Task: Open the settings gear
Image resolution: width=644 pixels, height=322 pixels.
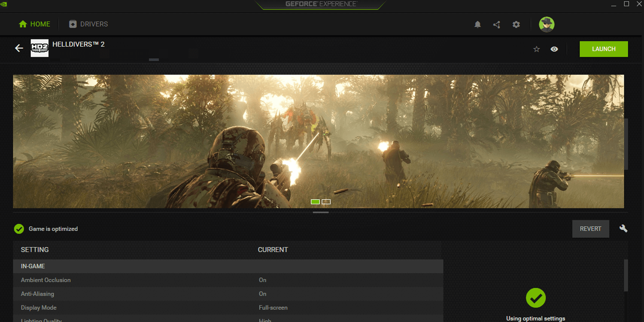Action: click(516, 24)
